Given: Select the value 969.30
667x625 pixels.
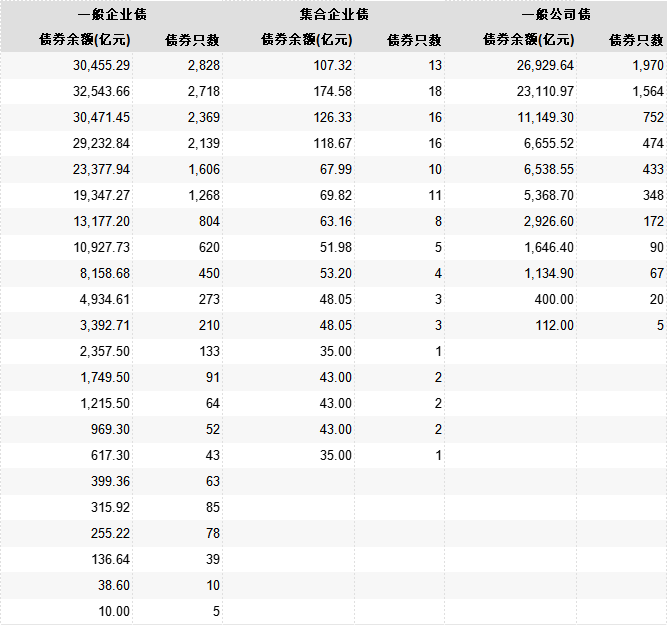Looking at the screenshot, I should 110,429.
